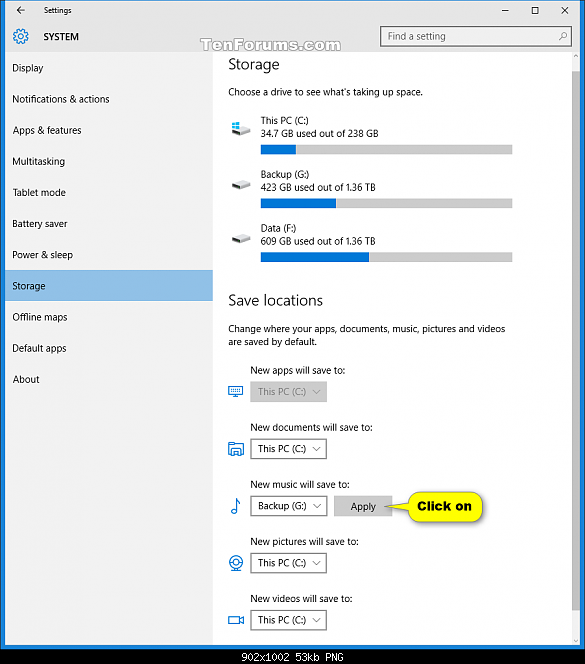Screen dimensions: 585x664
Task: Click the magnifier icon in the search box
Action: [563, 36]
